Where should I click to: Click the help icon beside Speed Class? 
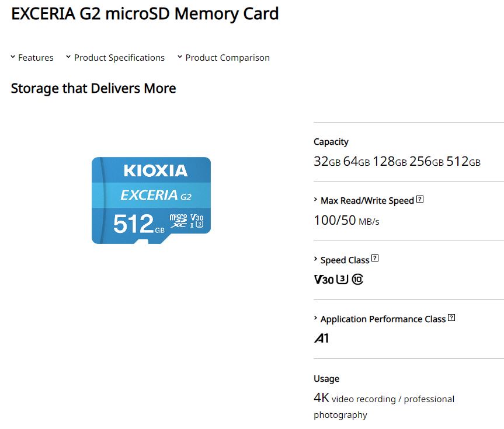tap(375, 259)
